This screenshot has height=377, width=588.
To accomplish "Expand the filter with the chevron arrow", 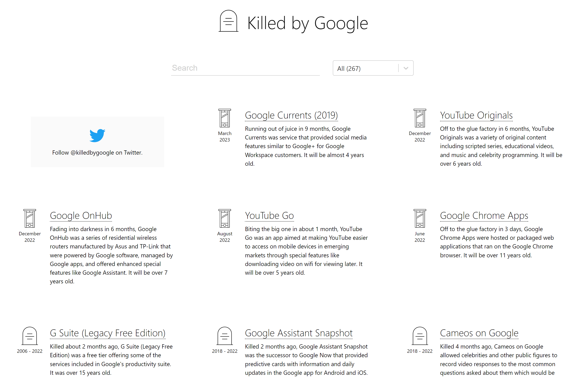I will click(x=406, y=68).
